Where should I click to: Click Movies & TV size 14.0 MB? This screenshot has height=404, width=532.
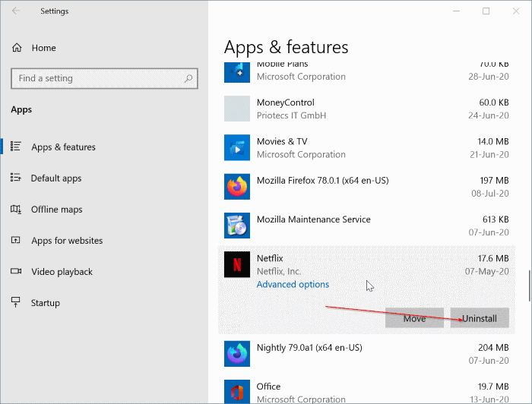click(493, 141)
